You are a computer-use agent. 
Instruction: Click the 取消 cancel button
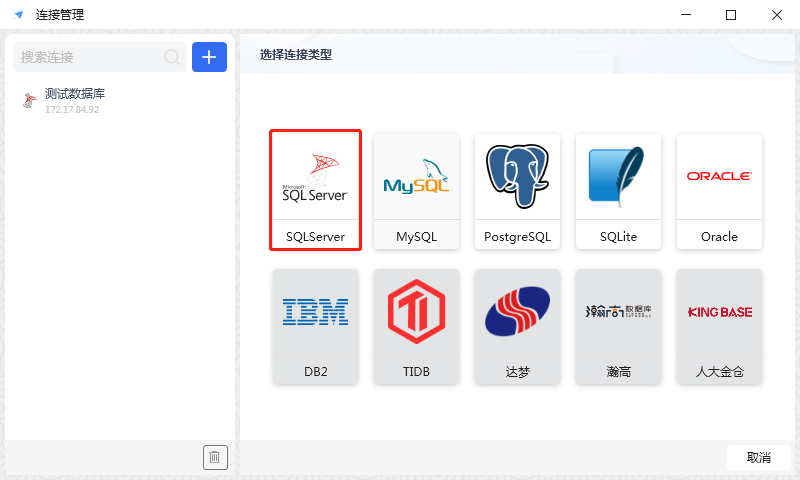(759, 458)
